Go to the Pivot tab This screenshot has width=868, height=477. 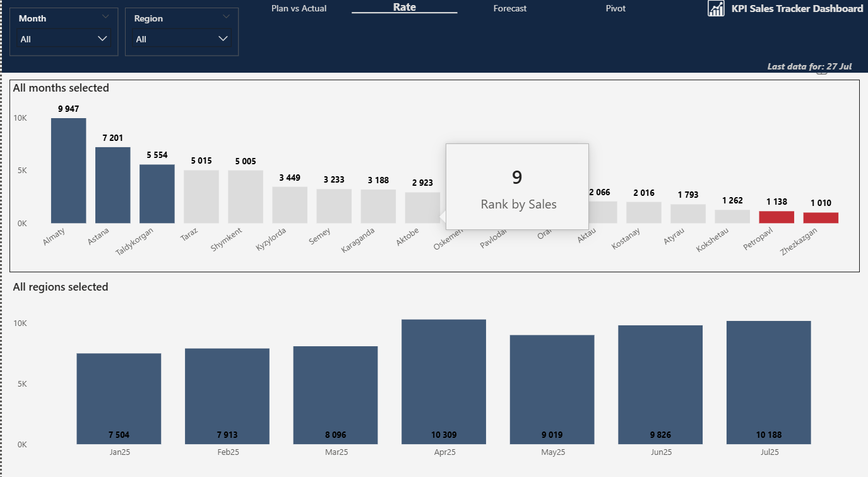pos(615,8)
